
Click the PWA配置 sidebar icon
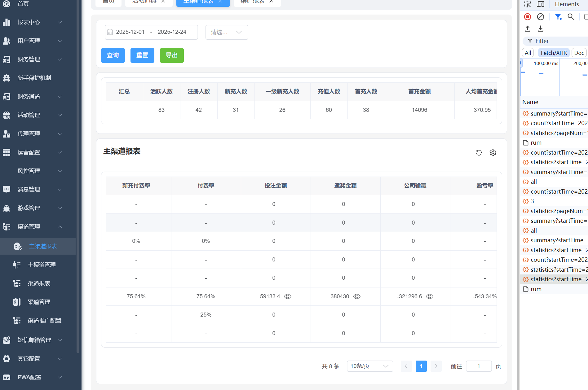coord(7,377)
